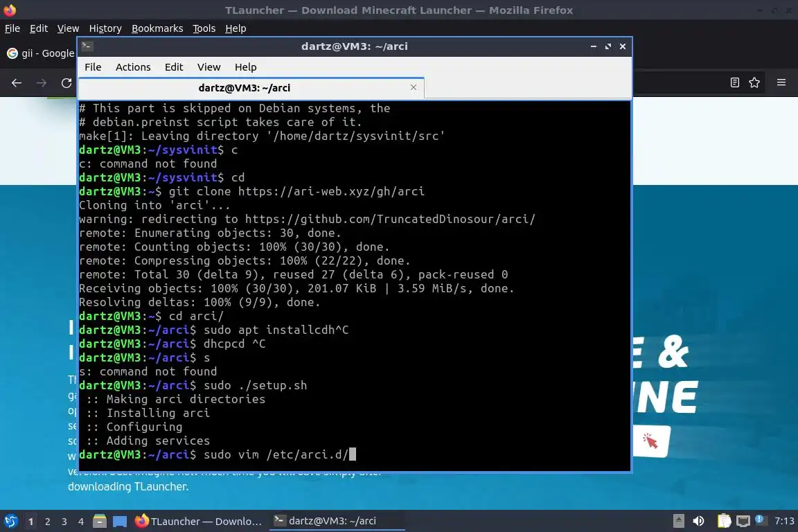798x532 pixels.
Task: Open the terminal Help menu
Action: click(245, 67)
